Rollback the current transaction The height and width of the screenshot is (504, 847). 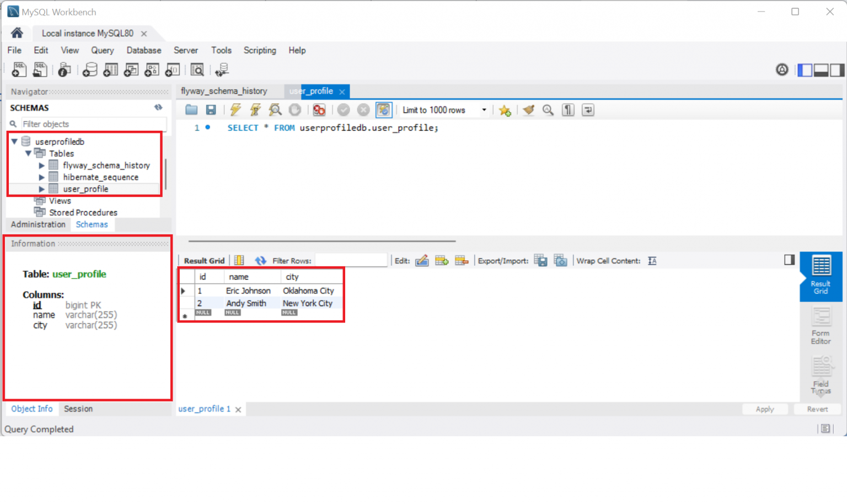[x=363, y=110]
